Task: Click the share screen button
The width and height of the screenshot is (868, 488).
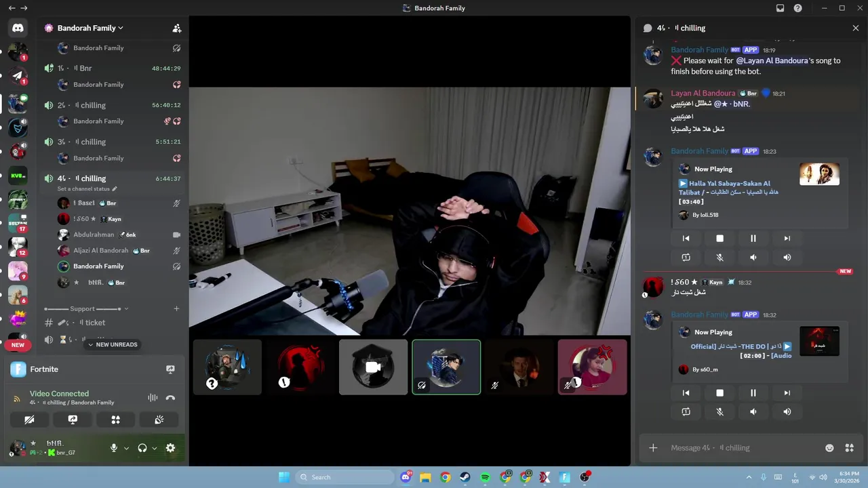Action: pos(73,420)
